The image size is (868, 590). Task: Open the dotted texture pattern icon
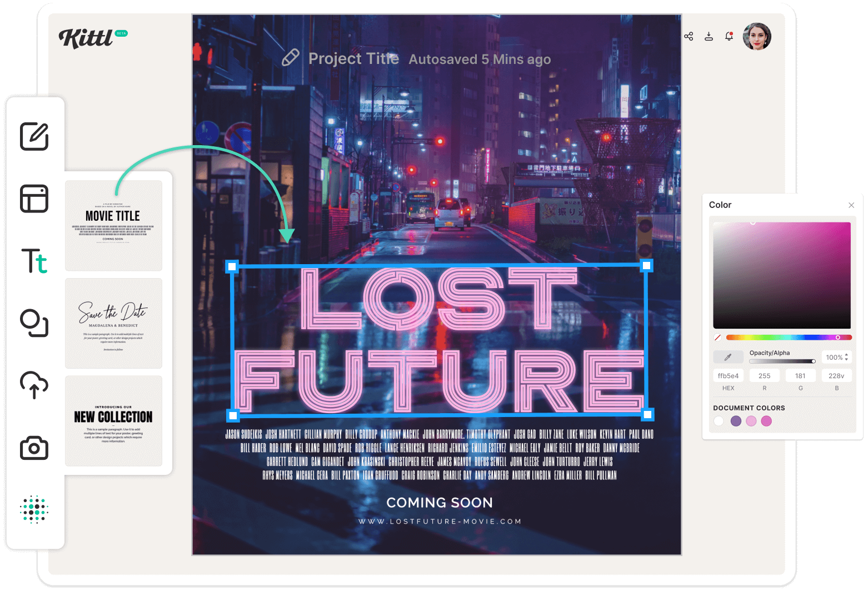pyautogui.click(x=34, y=509)
